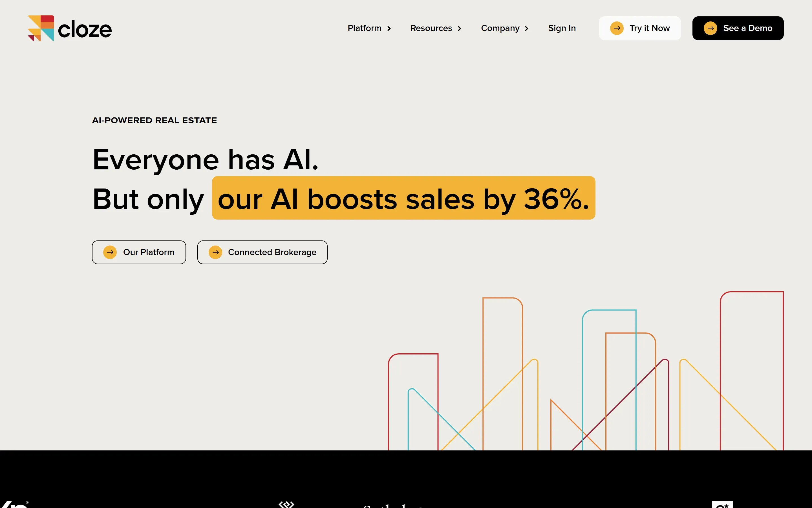Open the Company menu

pyautogui.click(x=500, y=28)
